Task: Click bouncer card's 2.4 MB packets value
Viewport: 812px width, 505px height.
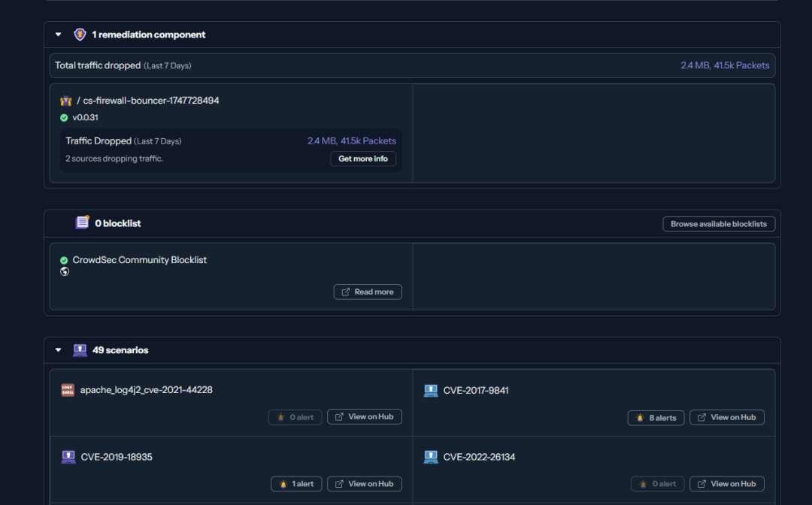Action: point(352,141)
